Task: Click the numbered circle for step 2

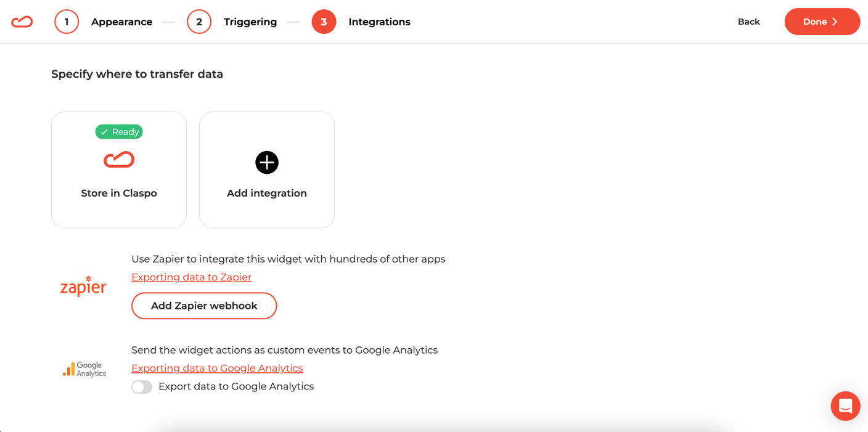Action: click(x=199, y=22)
